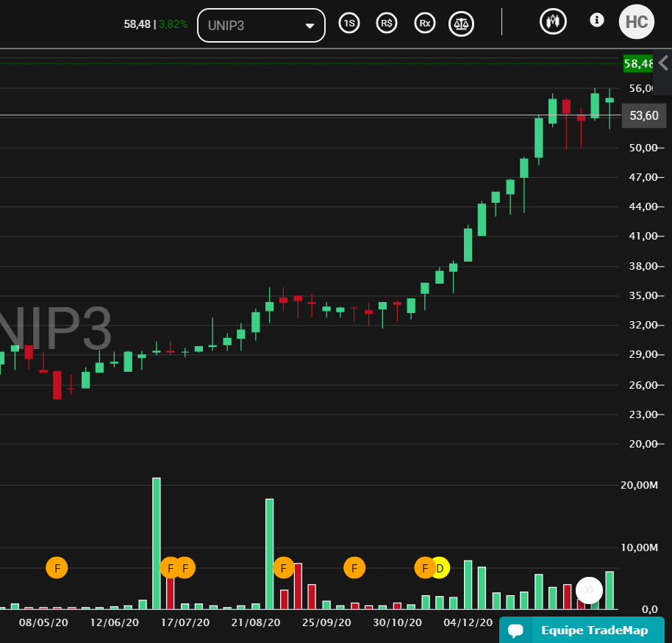The image size is (672, 643).
Task: Open the HC user profile avatar
Action: 637,22
